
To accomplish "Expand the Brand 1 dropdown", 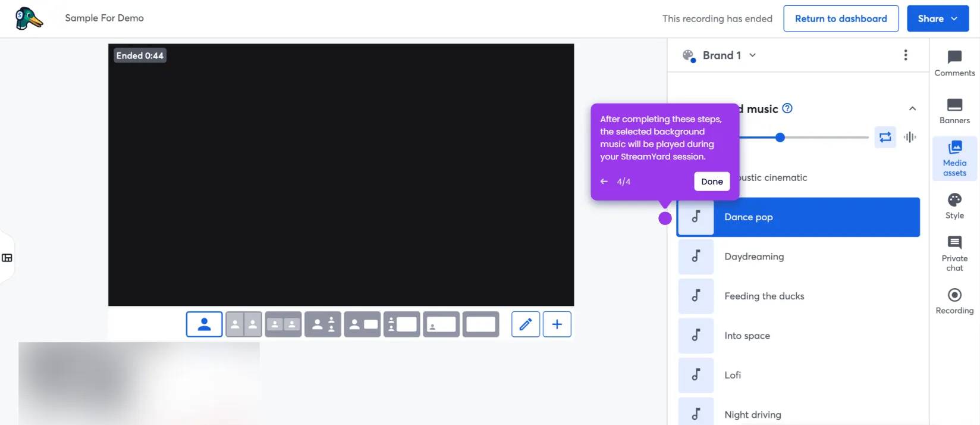I will (752, 55).
